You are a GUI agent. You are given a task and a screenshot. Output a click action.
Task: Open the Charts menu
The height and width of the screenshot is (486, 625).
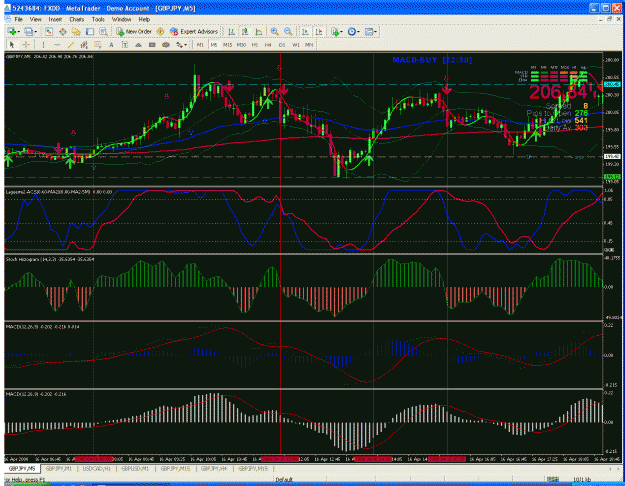[x=77, y=19]
